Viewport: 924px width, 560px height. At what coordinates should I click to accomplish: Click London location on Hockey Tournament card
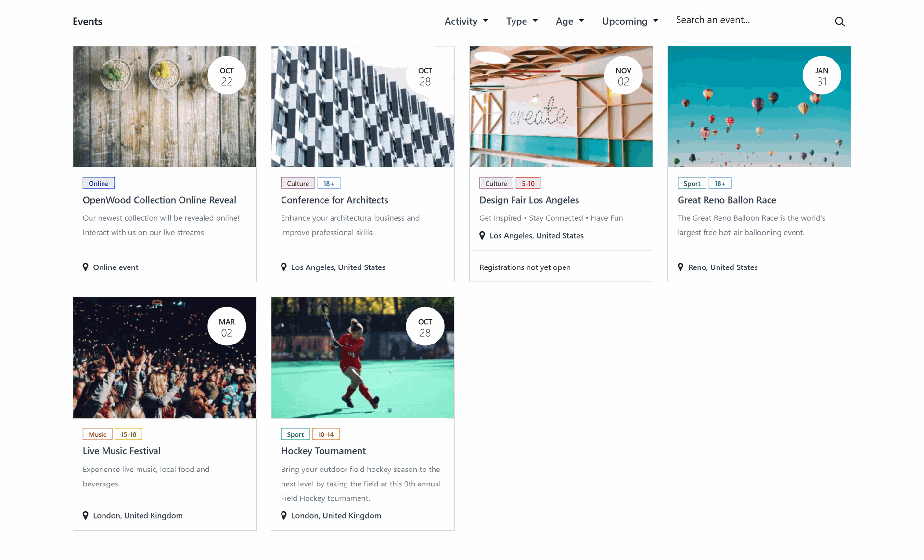336,515
